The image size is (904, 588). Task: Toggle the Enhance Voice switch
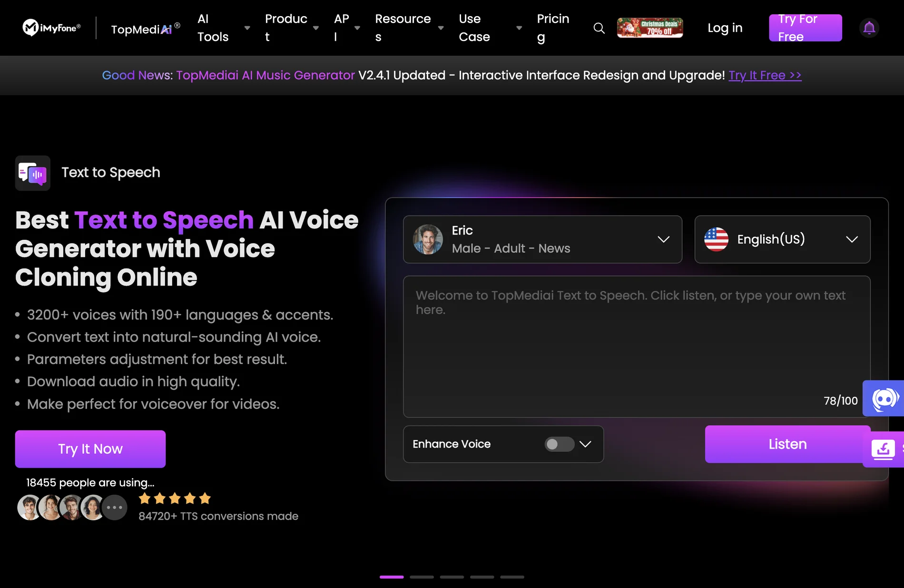pos(559,444)
